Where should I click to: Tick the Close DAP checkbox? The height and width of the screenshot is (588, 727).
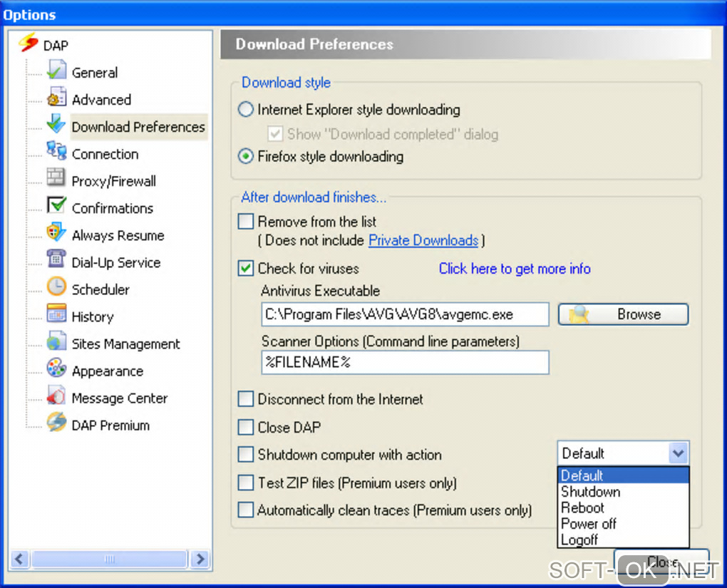[x=246, y=427]
